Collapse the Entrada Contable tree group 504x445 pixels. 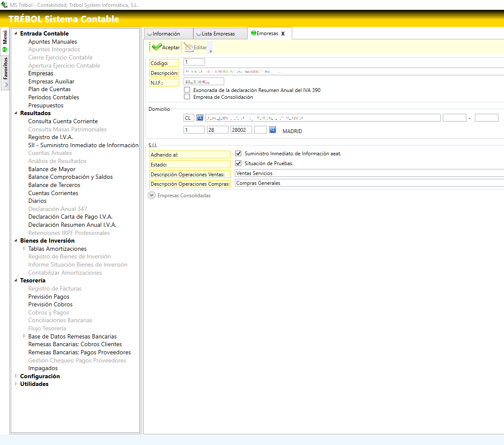pos(16,33)
